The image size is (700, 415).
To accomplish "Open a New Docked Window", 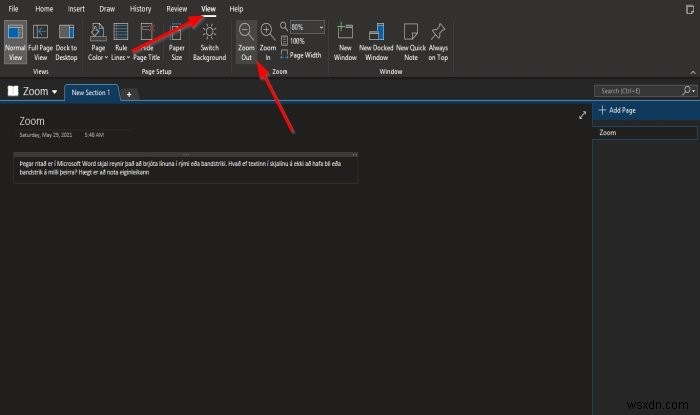I will point(376,42).
